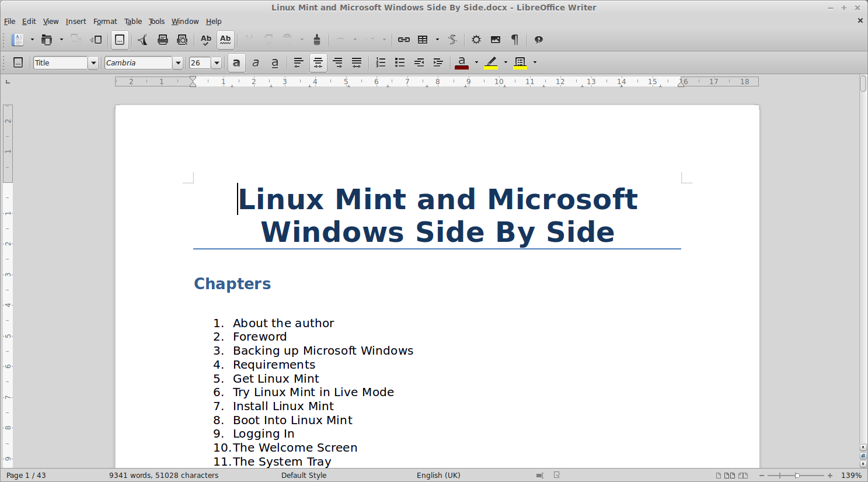Select Clone Formatting paintbrush
The image size is (868, 482).
pos(317,40)
